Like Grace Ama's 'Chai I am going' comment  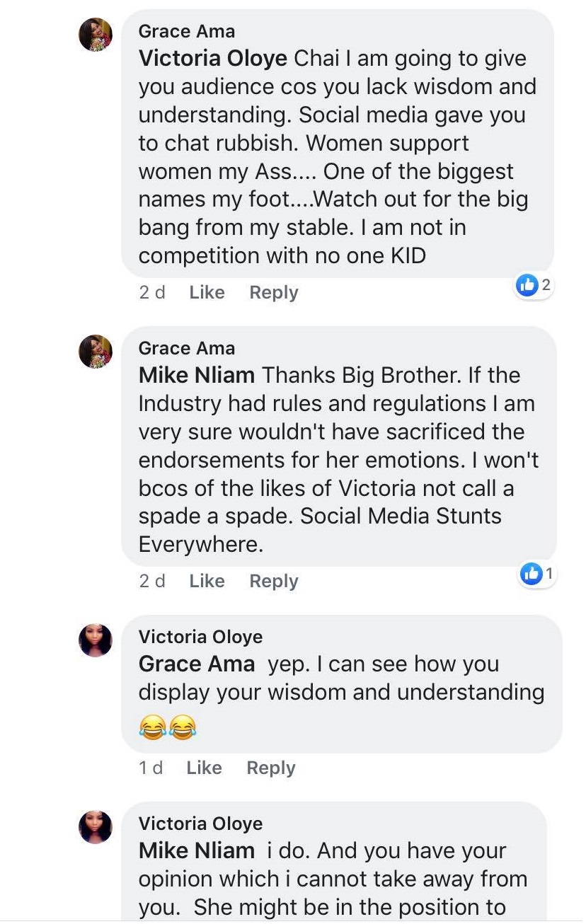coord(207,292)
